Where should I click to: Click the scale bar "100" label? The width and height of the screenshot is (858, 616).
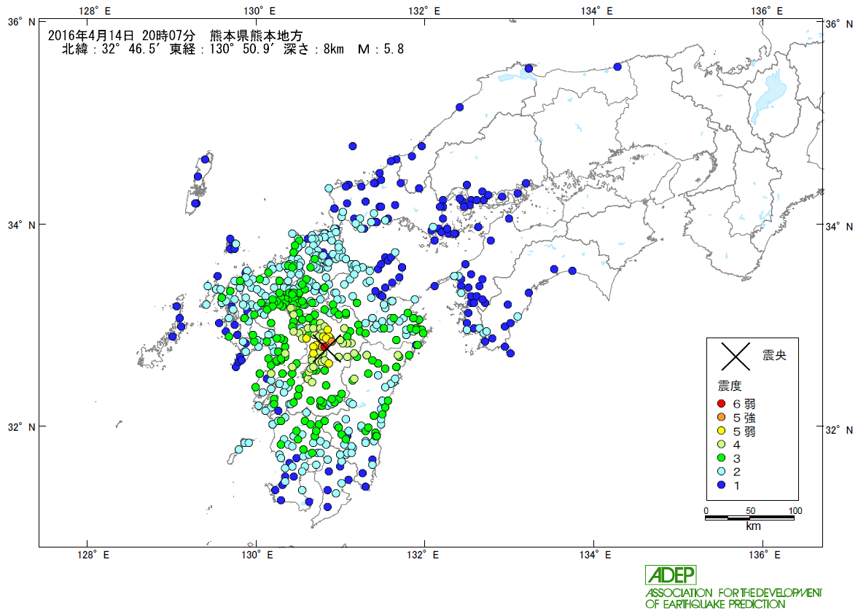point(795,511)
